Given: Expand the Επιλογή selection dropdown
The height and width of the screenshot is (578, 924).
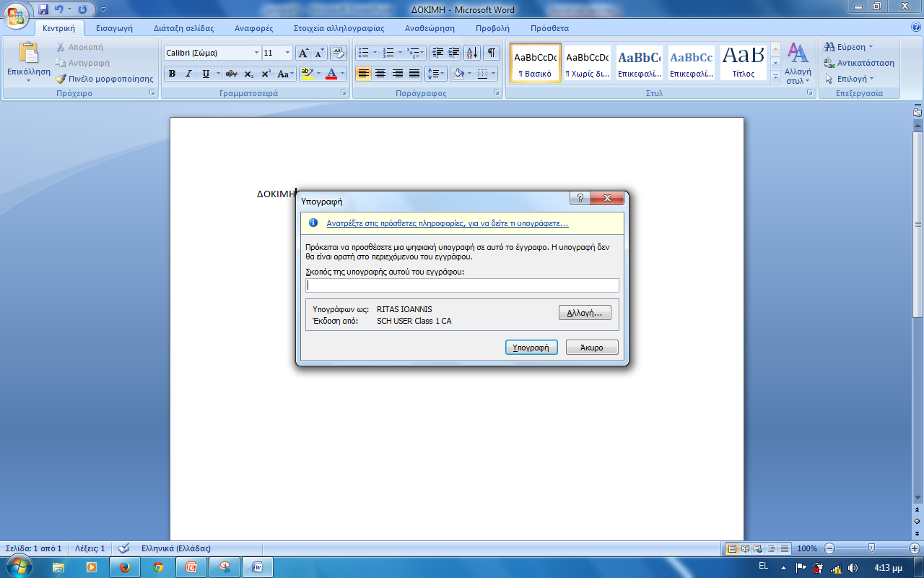Looking at the screenshot, I should point(871,79).
